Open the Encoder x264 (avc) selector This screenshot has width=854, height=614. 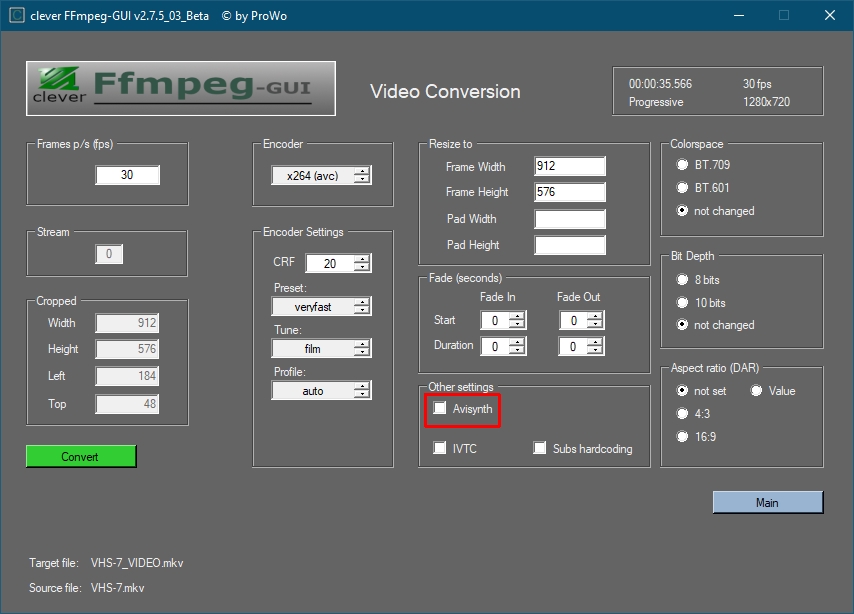(x=321, y=175)
